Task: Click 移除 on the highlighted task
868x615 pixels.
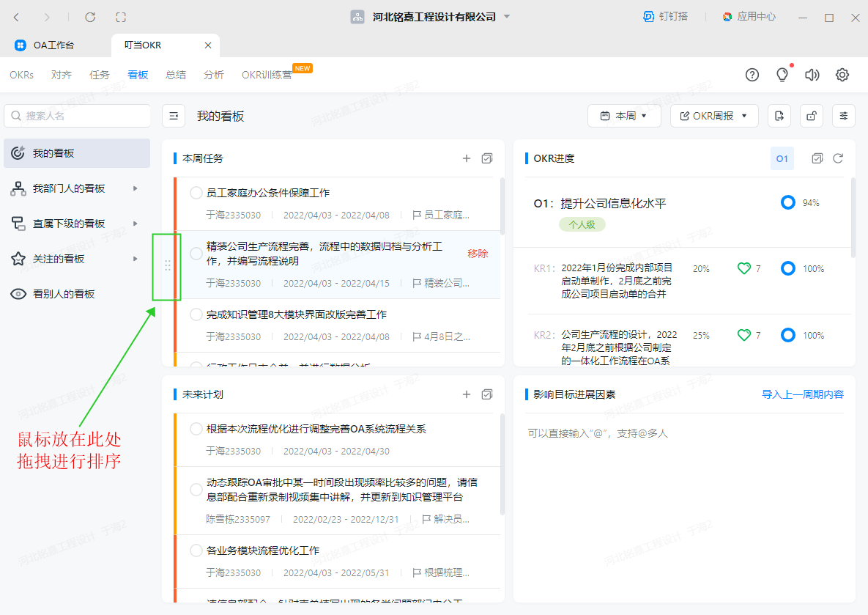Action: point(478,254)
